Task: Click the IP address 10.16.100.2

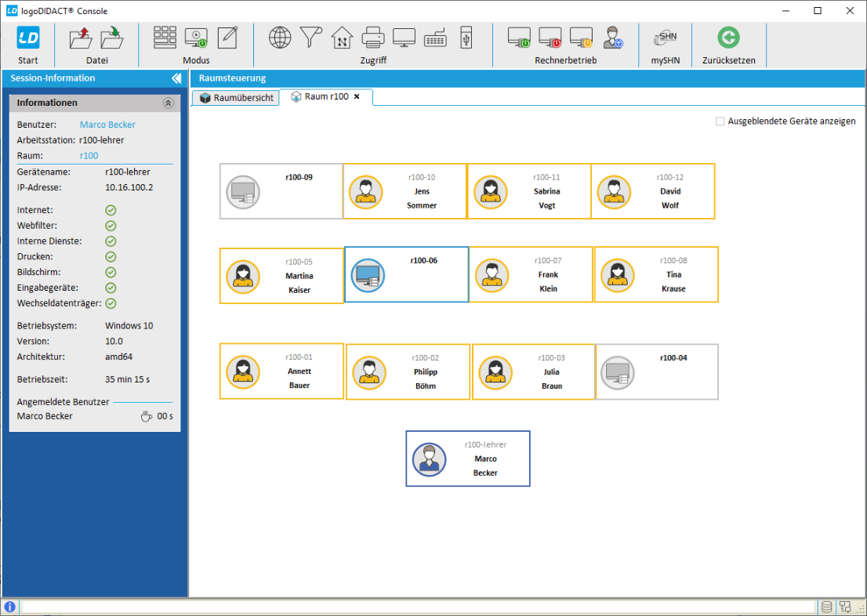Action: (x=129, y=187)
